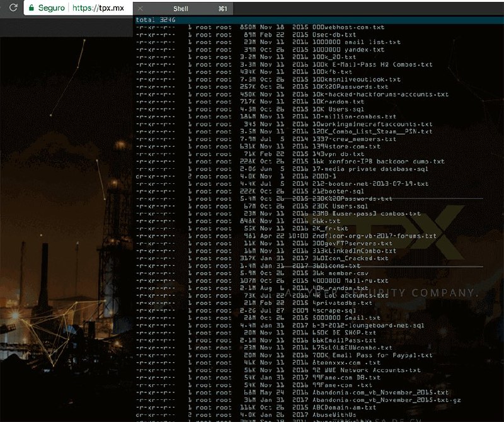Click the AbuseWithUs directory name
The width and height of the screenshot is (504, 422).
point(335,414)
